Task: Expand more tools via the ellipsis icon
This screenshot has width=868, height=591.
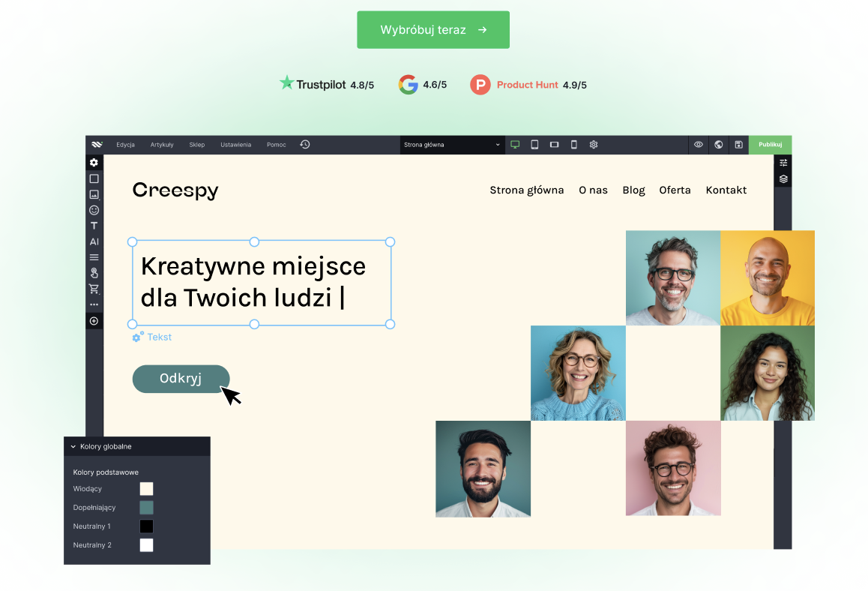Action: [x=94, y=304]
